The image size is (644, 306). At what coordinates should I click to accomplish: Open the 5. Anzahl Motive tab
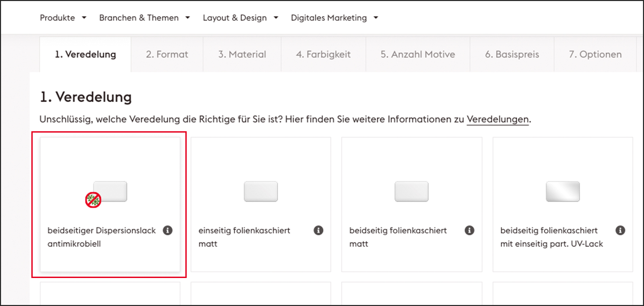(x=418, y=54)
